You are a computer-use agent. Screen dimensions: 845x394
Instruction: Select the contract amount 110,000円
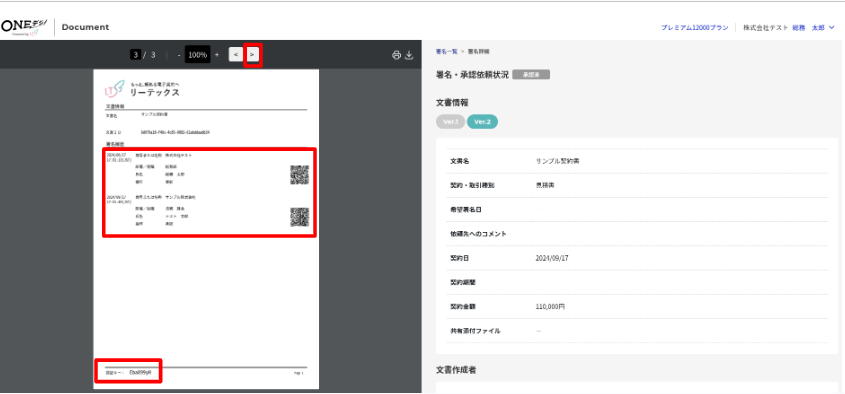point(551,306)
